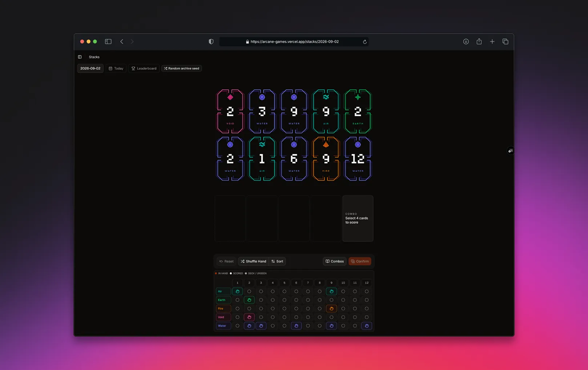This screenshot has width=588, height=370.
Task: Shuffle the hand
Action: (x=253, y=261)
